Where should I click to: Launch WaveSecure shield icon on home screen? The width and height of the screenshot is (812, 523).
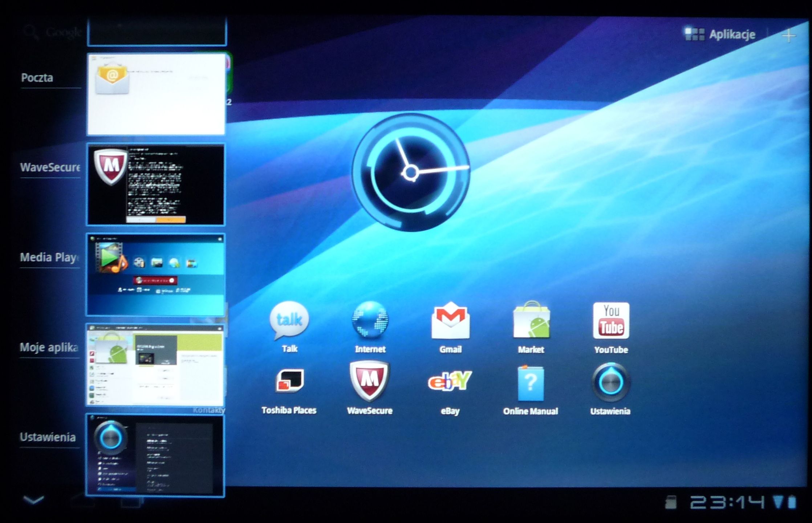(369, 381)
